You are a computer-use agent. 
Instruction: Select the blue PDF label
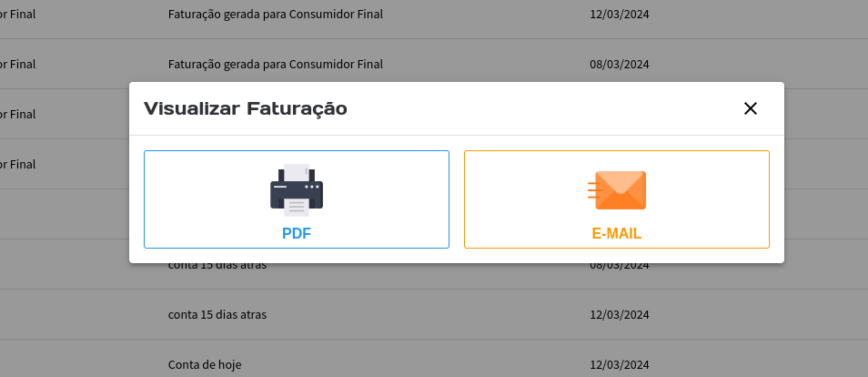[x=297, y=233]
